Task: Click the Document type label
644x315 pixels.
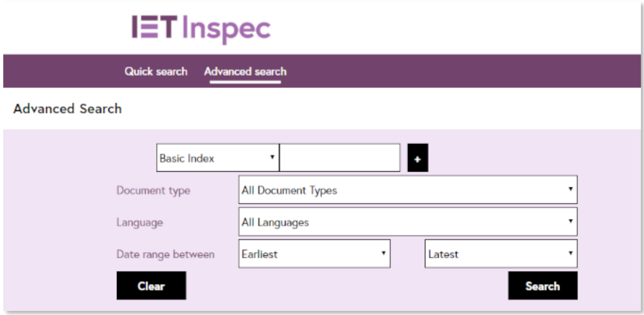Action: (153, 190)
